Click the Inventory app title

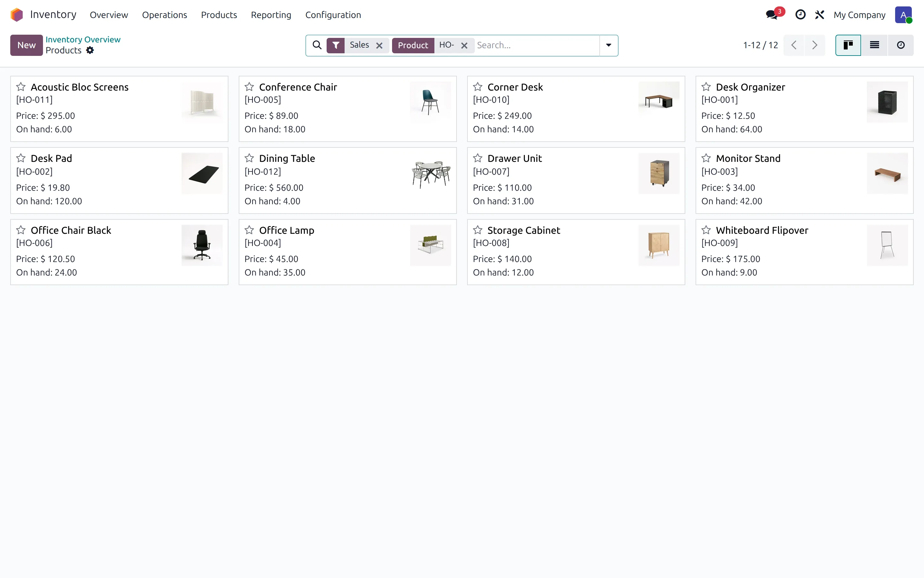pyautogui.click(x=53, y=14)
